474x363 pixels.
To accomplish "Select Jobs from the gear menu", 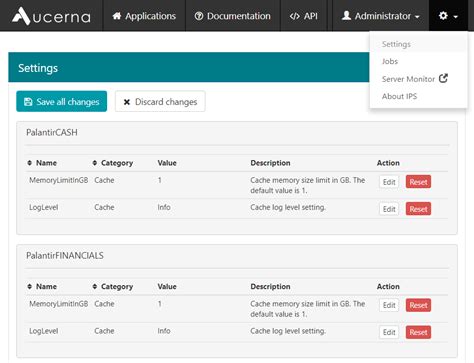I will point(390,61).
